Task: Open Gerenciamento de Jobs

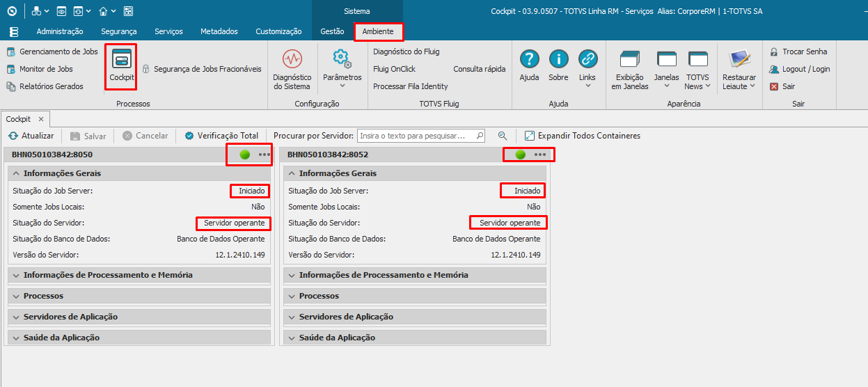Action: pos(52,52)
